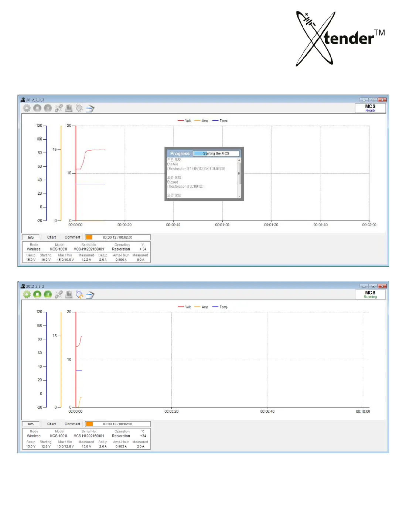
Task: Click the chain-link connect icon in Running window
Action: [58, 294]
